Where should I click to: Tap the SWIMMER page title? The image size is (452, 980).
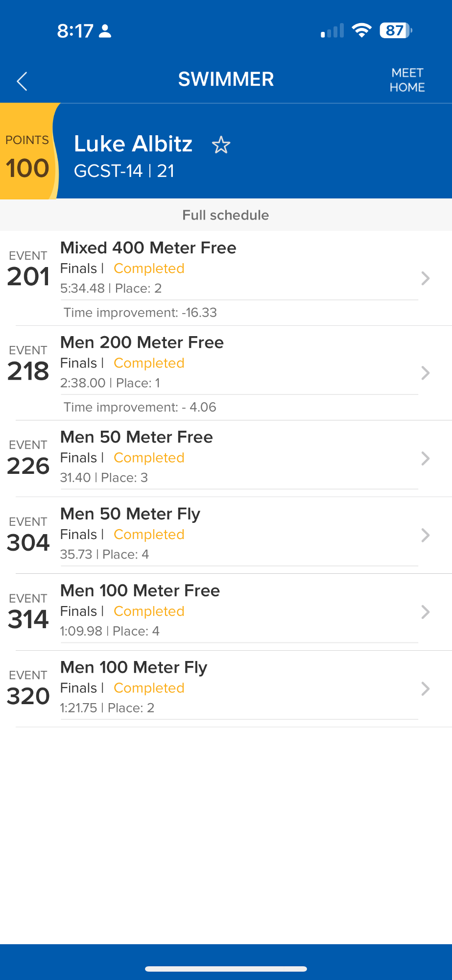pos(226,79)
